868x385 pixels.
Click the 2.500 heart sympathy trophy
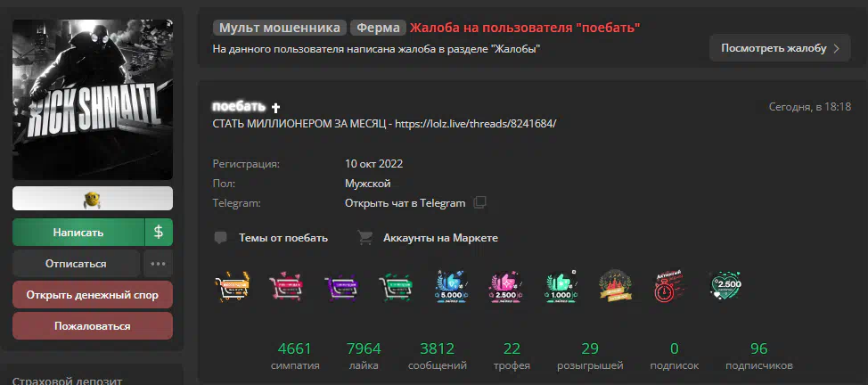[725, 286]
